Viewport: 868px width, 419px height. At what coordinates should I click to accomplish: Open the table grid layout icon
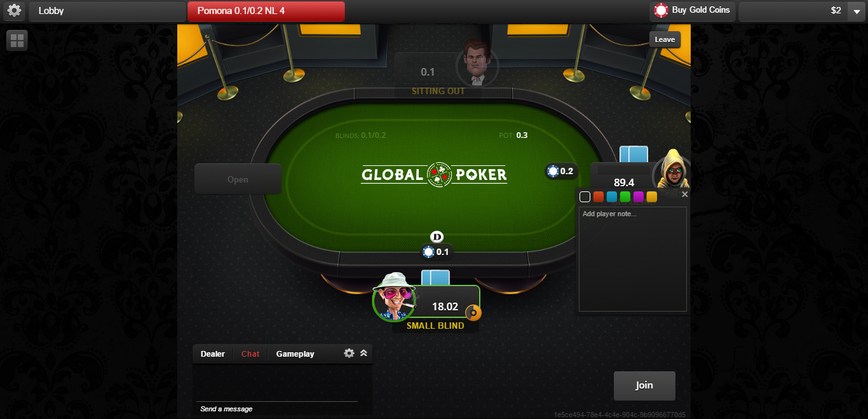click(x=17, y=41)
